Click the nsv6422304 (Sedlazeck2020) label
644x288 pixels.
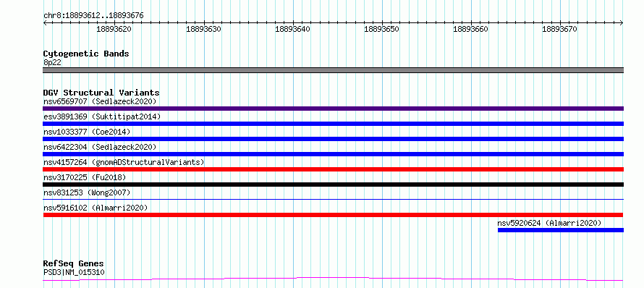coord(100,147)
